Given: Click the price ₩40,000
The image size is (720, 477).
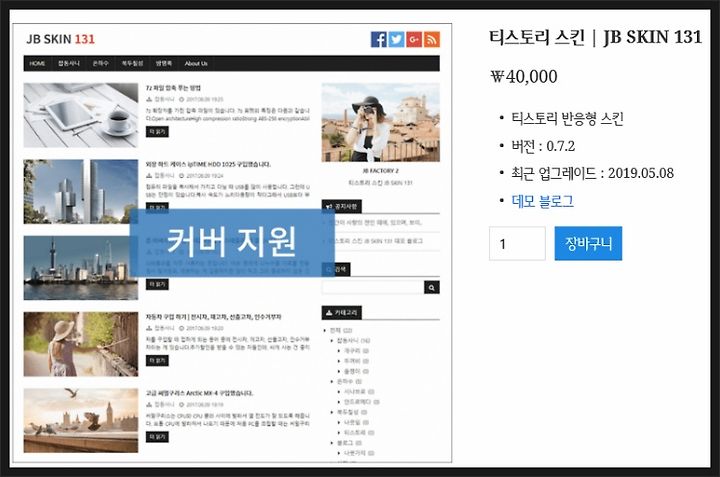Looking at the screenshot, I should pyautogui.click(x=523, y=77).
